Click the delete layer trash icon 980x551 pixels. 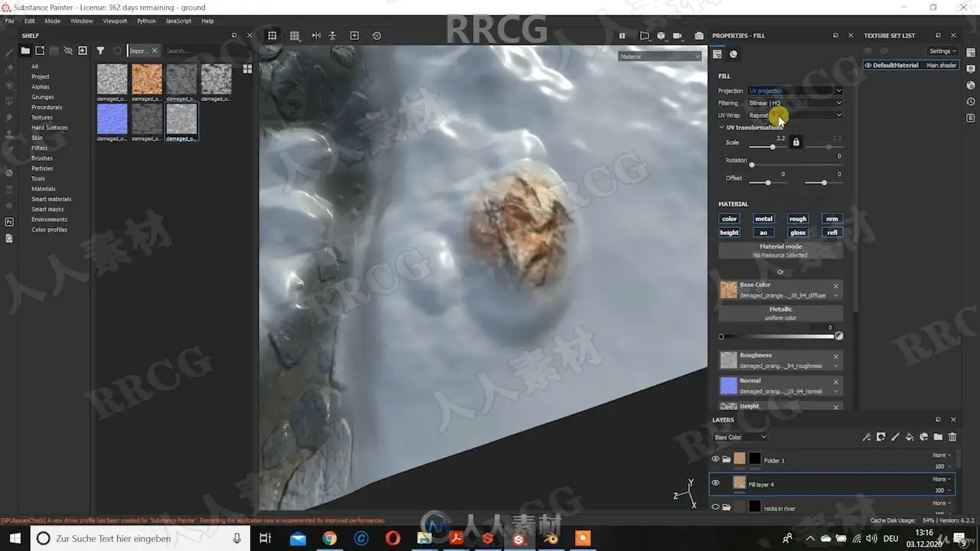click(x=952, y=437)
